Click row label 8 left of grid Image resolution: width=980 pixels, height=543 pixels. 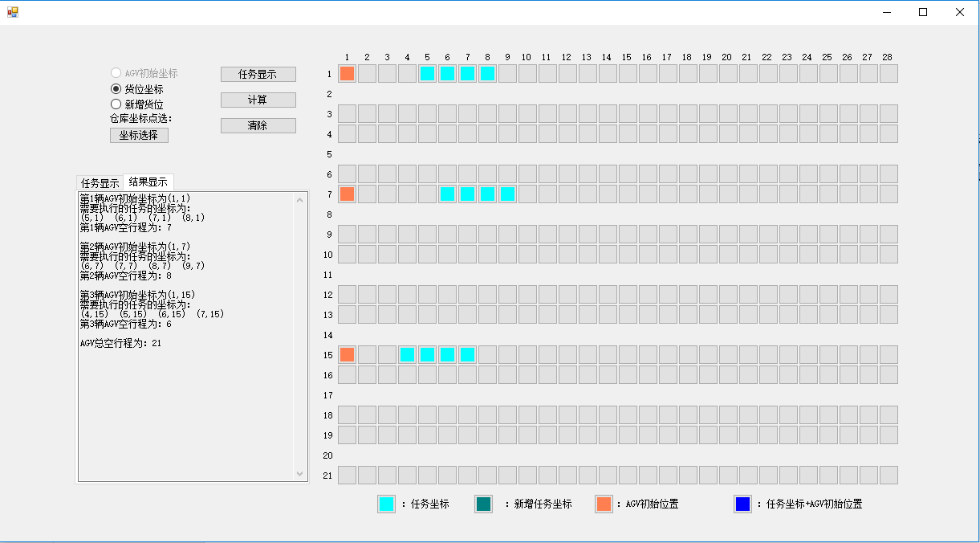[329, 214]
